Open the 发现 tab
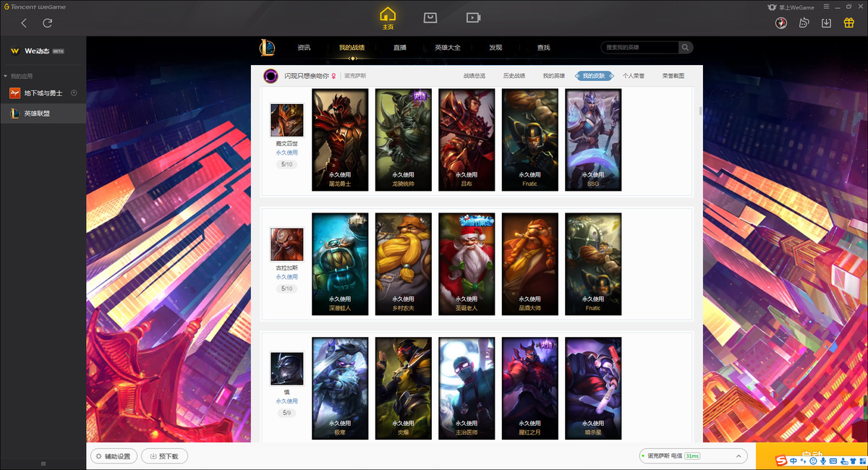This screenshot has height=470, width=868. pos(495,48)
